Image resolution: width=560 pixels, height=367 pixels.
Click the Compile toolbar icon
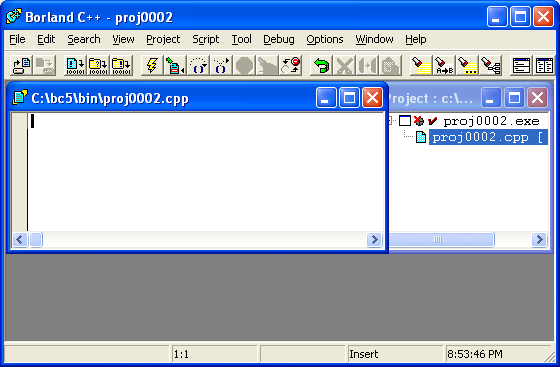coord(75,65)
